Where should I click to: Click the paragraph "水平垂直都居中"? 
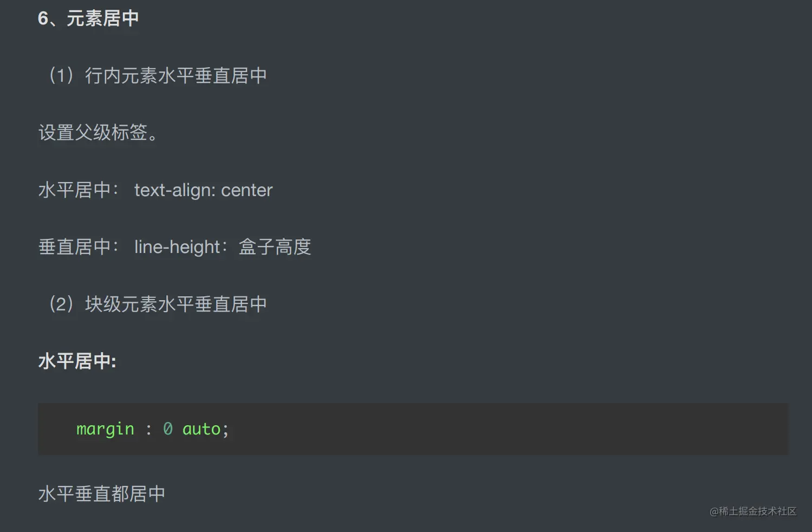click(102, 494)
